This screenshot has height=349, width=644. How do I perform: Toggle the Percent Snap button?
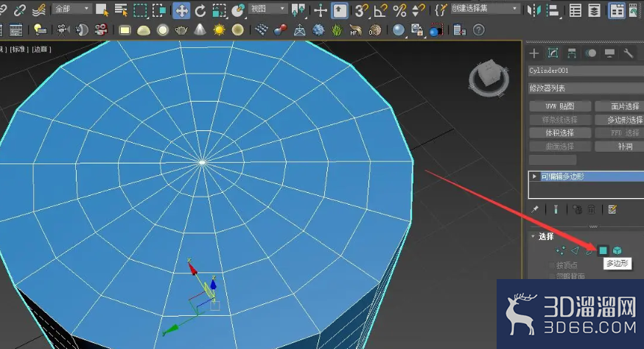coord(399,10)
